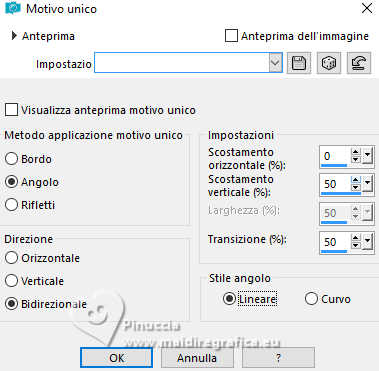Click the reset to default arrow icon
The height and width of the screenshot is (371, 379).
click(359, 63)
